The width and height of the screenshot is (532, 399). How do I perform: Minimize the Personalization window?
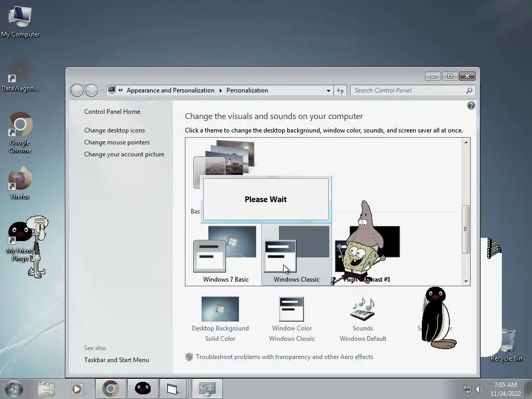tap(433, 76)
